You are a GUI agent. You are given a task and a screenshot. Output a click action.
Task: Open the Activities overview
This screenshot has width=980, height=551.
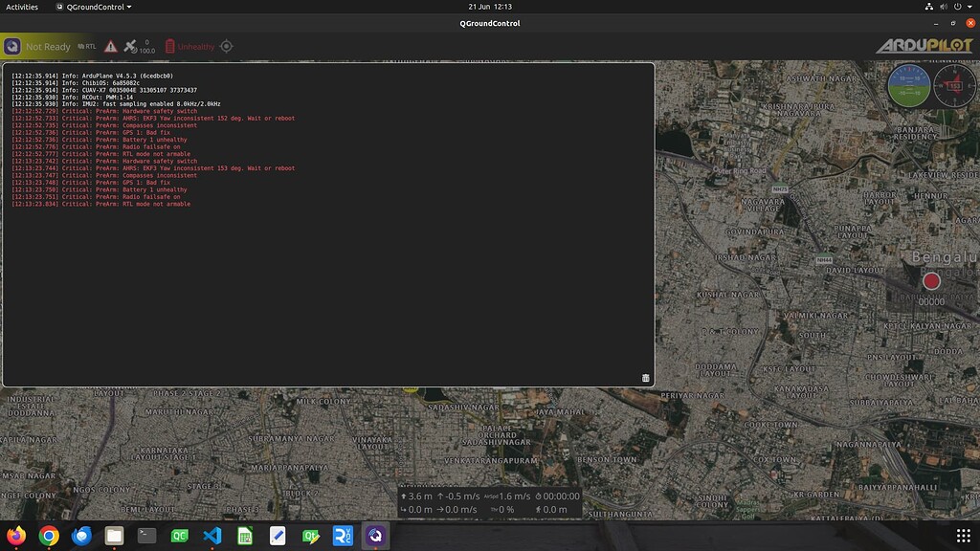(20, 6)
